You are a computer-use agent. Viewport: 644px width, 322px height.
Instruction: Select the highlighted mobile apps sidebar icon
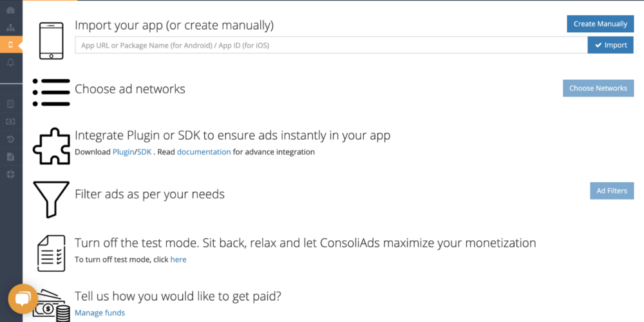[11, 45]
